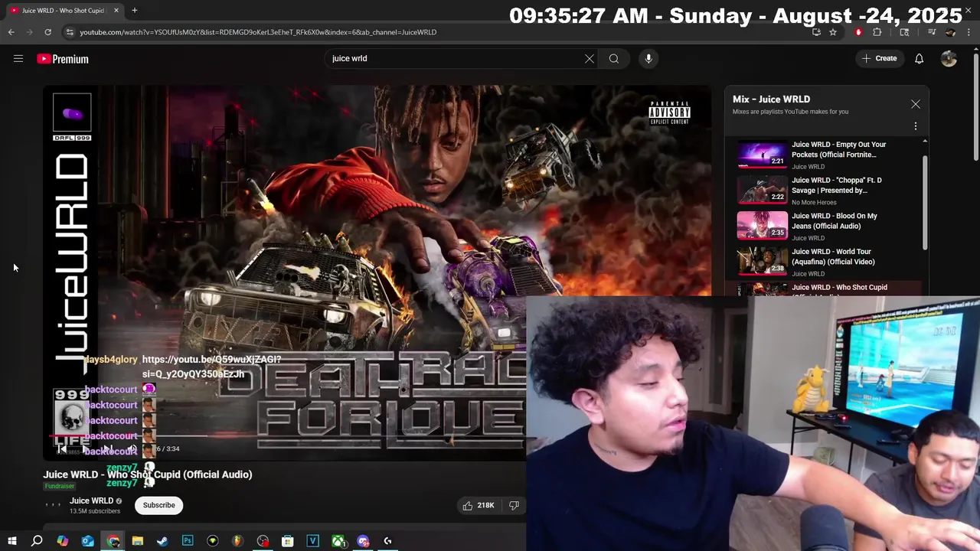Click the 13.5M subscribers text
The image size is (980, 551).
click(95, 511)
